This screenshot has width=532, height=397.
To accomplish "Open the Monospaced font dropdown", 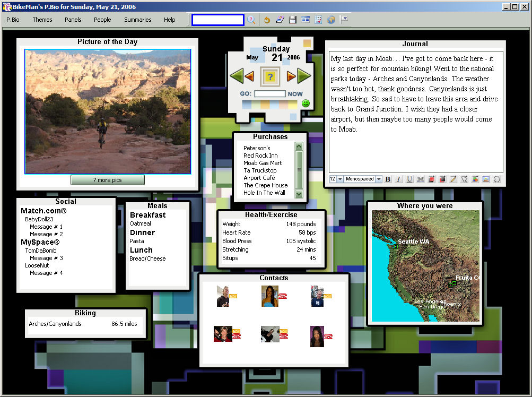I will (379, 179).
